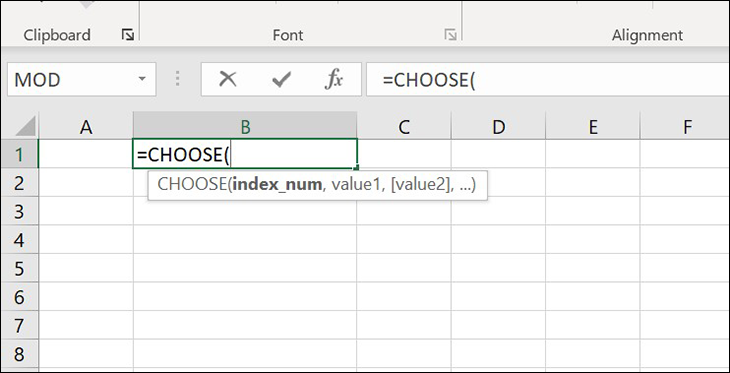The image size is (730, 373).
Task: Click cell D1
Action: pos(498,154)
